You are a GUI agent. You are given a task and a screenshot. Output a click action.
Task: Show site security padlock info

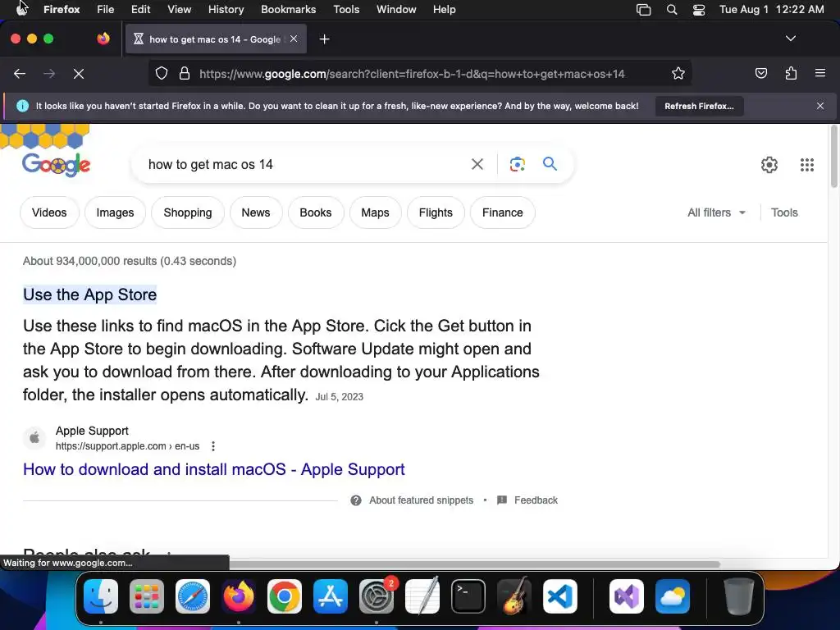pyautogui.click(x=185, y=73)
